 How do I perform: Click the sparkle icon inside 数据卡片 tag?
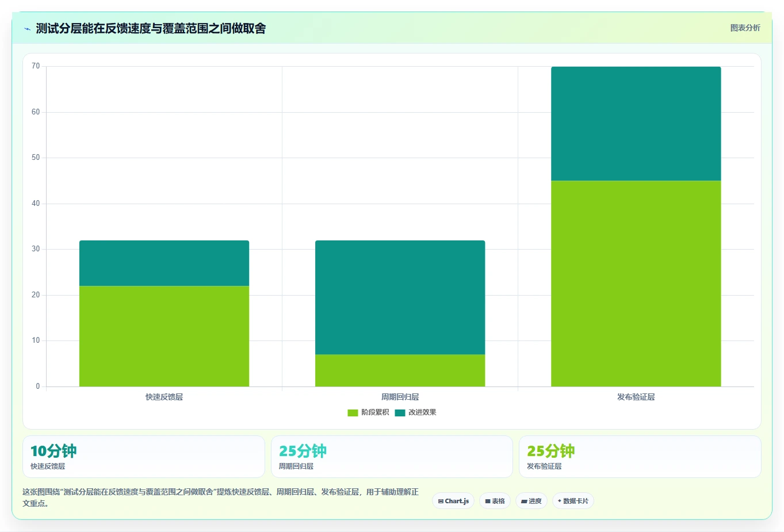(x=560, y=501)
